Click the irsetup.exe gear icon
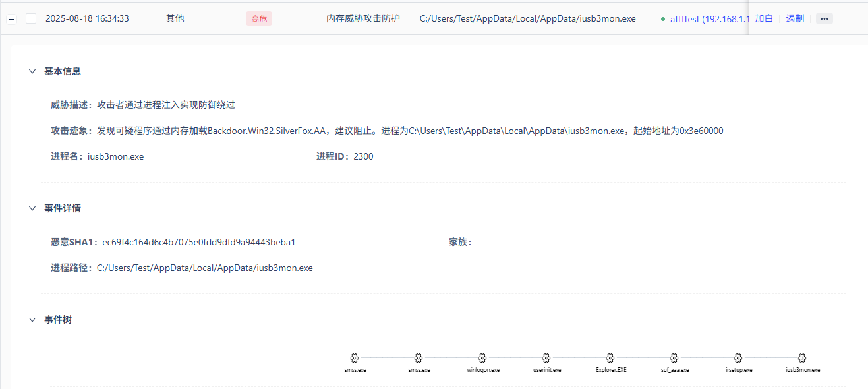The image size is (868, 389). (x=738, y=358)
